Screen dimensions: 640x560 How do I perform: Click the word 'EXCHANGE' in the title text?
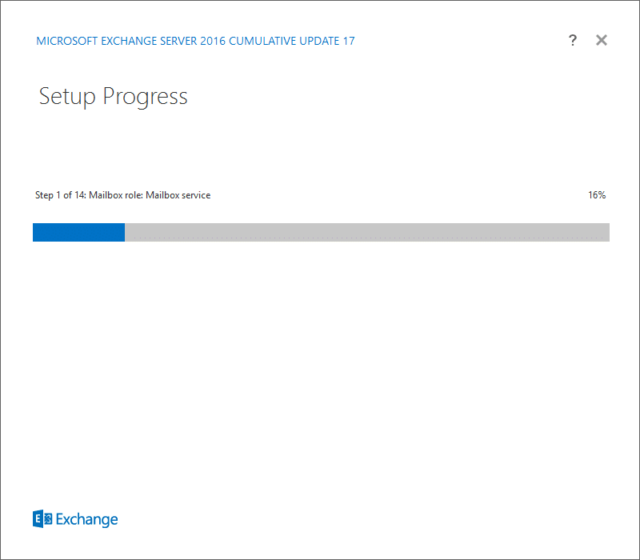pyautogui.click(x=129, y=41)
